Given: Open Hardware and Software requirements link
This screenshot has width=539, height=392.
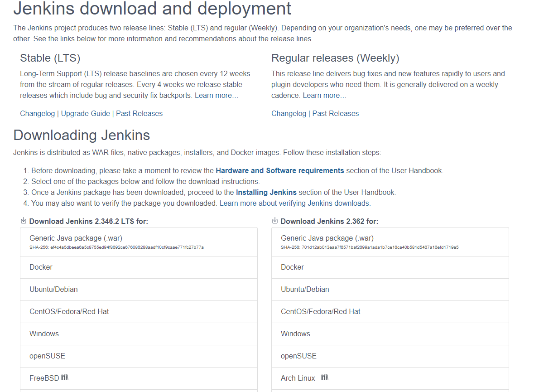Looking at the screenshot, I should (280, 170).
